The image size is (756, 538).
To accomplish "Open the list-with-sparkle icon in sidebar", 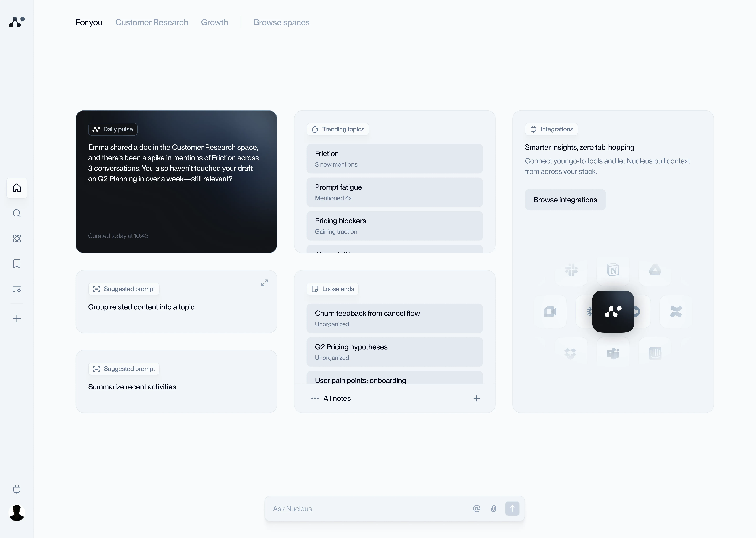I will (x=17, y=289).
